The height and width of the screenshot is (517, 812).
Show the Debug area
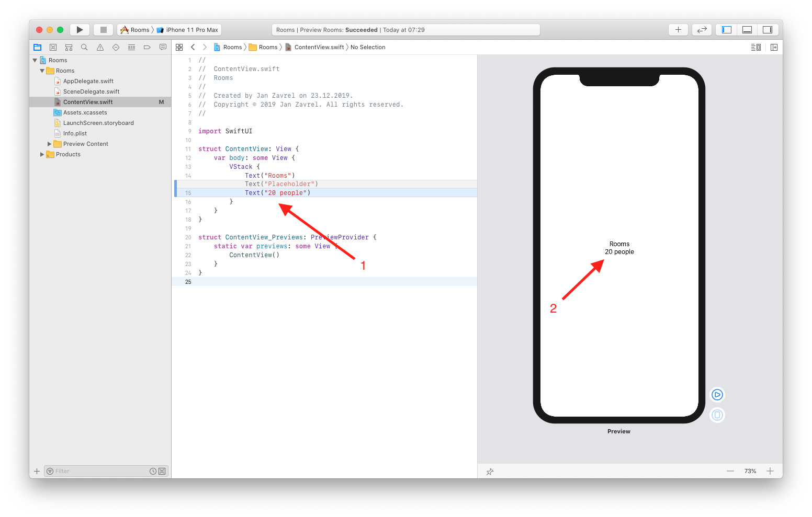(747, 29)
